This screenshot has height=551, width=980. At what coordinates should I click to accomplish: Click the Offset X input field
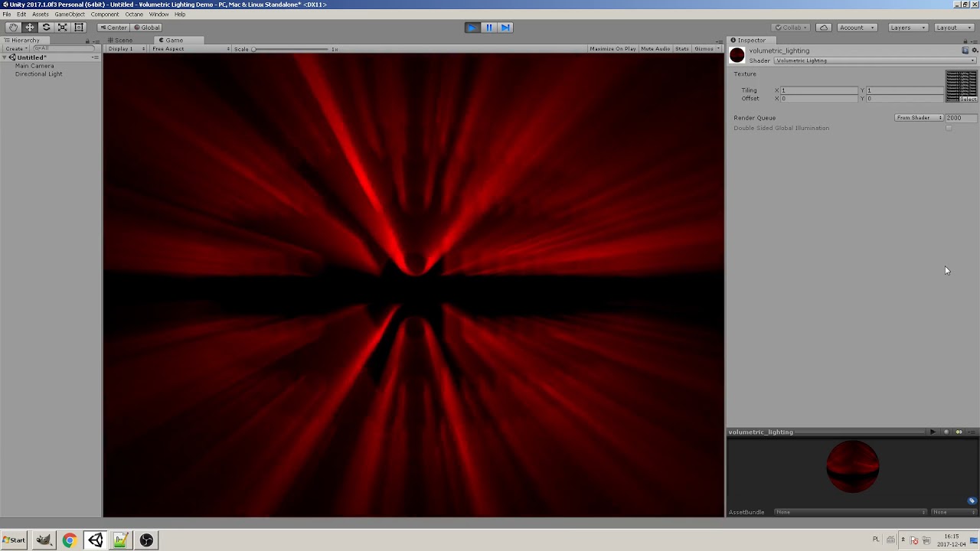(819, 99)
